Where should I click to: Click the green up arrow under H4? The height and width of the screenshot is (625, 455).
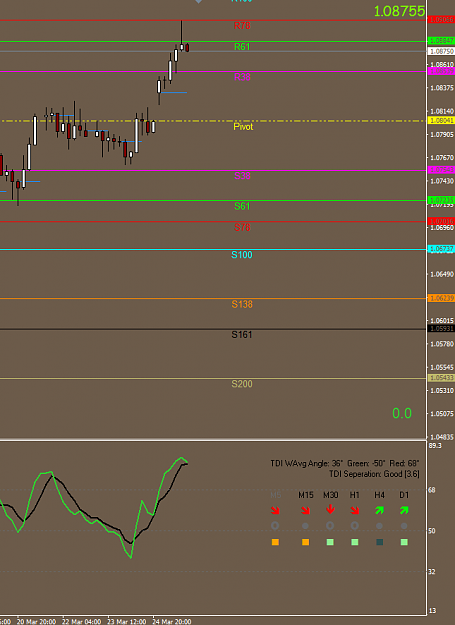point(379,510)
